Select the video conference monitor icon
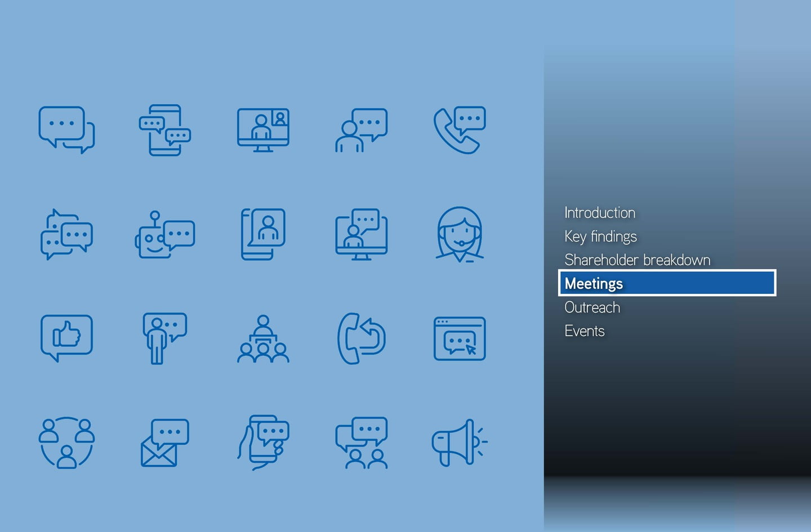The width and height of the screenshot is (811, 532). tap(263, 130)
